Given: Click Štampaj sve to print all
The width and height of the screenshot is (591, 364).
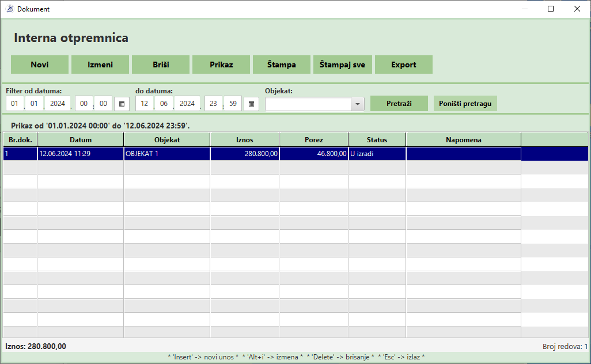Looking at the screenshot, I should pos(343,65).
